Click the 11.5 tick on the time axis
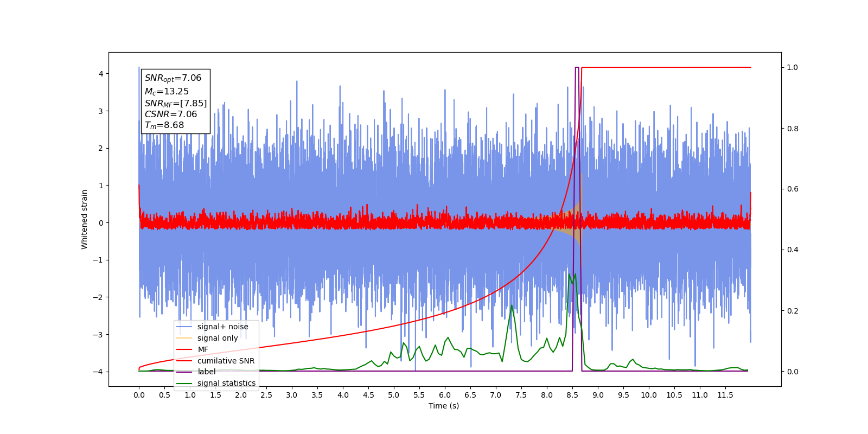Image resolution: width=868 pixels, height=434 pixels. [725, 395]
